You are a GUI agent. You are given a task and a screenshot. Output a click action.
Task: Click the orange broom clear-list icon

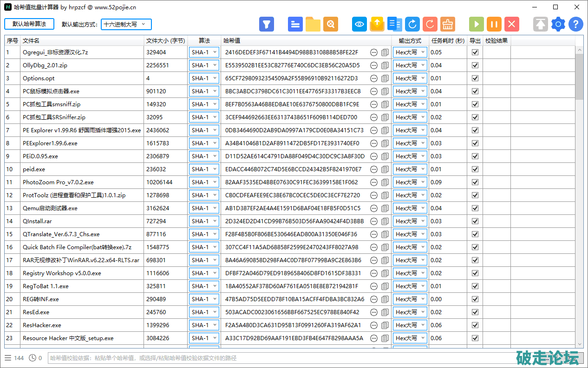click(x=448, y=24)
